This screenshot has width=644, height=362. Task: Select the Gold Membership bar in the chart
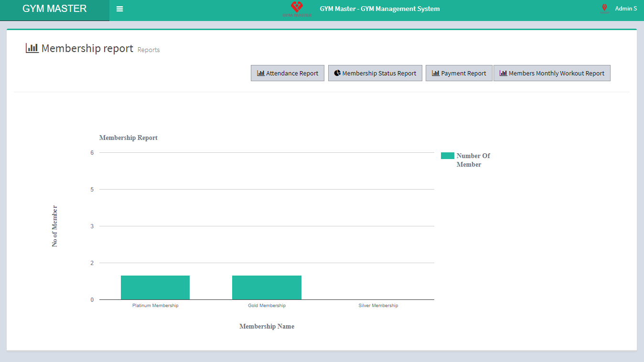267,287
